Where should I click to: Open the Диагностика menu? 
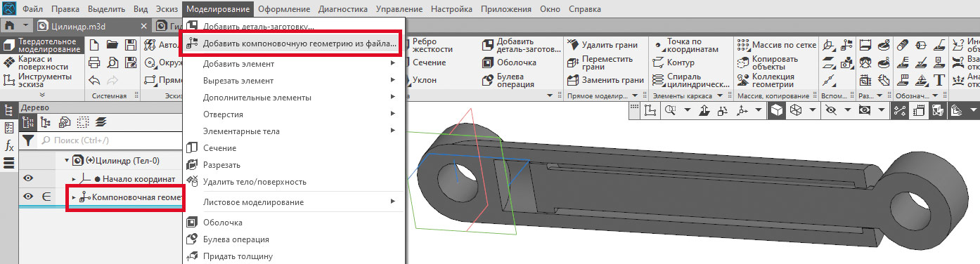click(x=342, y=10)
